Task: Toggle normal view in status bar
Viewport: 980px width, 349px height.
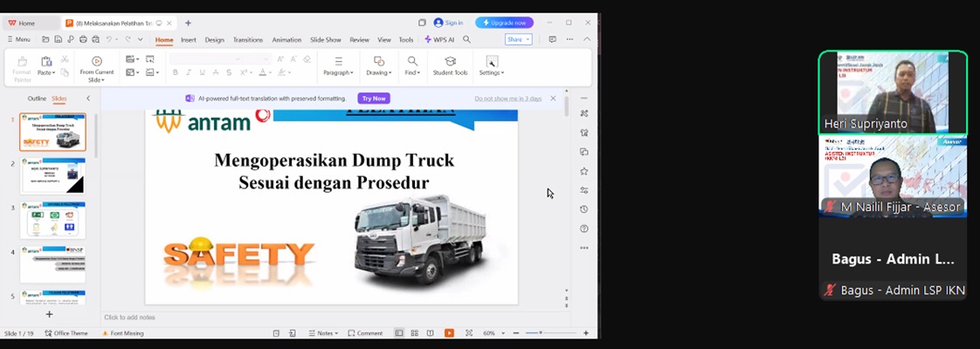Action: point(399,333)
